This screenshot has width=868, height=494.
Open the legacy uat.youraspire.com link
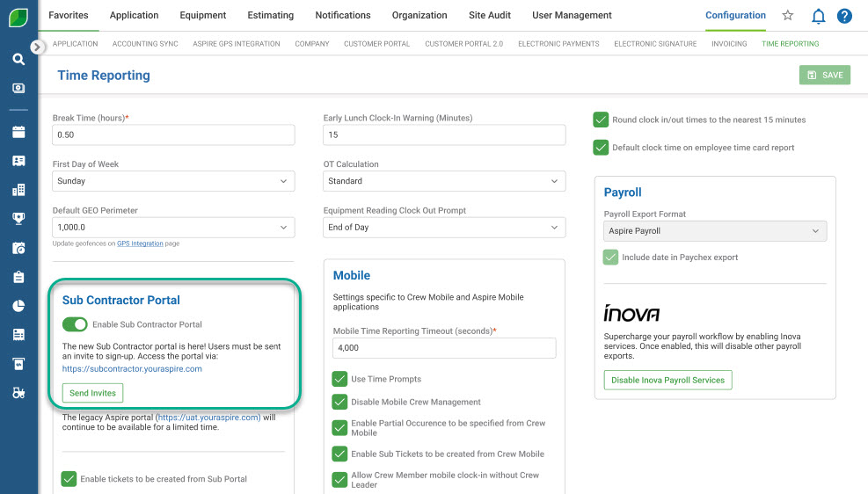(209, 418)
